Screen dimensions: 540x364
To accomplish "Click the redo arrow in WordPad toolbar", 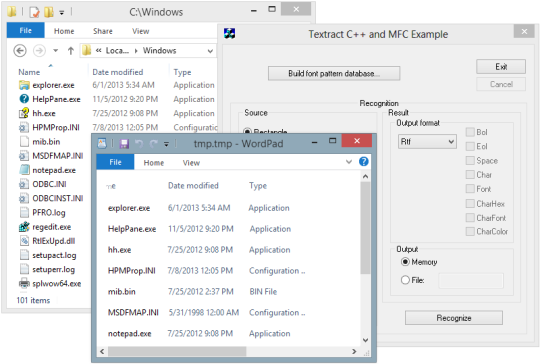I will (153, 143).
